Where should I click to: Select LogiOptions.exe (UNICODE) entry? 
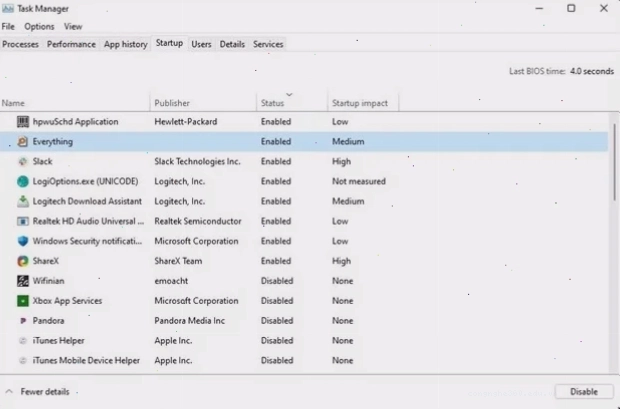pos(85,181)
